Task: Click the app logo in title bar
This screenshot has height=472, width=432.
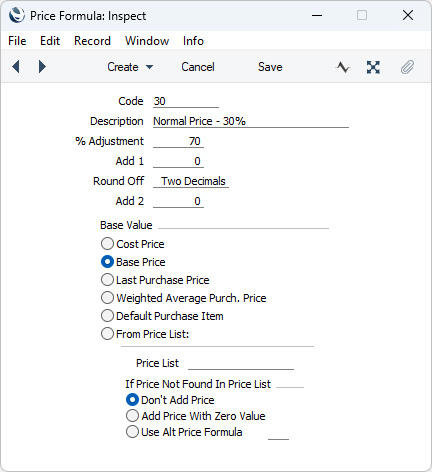Action: (17, 15)
